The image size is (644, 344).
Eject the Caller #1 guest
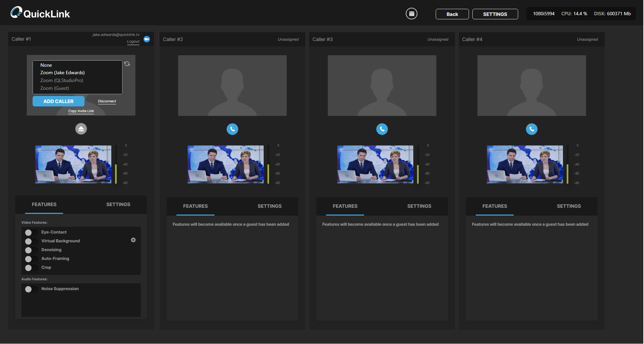81,129
